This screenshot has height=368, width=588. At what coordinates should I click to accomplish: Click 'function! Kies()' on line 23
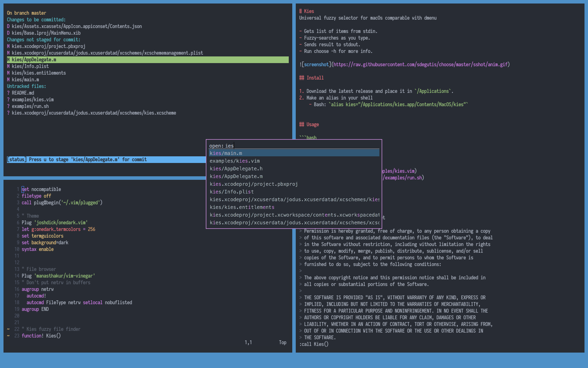[x=41, y=336]
